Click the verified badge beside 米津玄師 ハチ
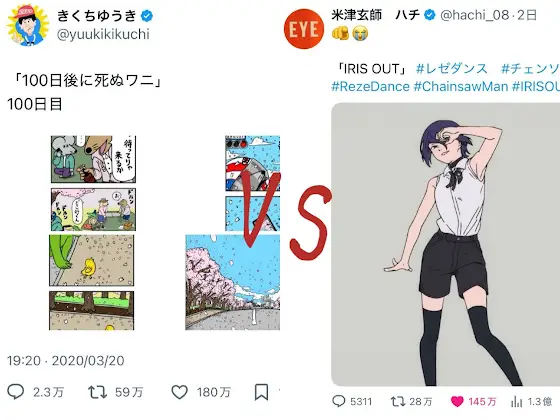This screenshot has height=420, width=560. [x=430, y=15]
